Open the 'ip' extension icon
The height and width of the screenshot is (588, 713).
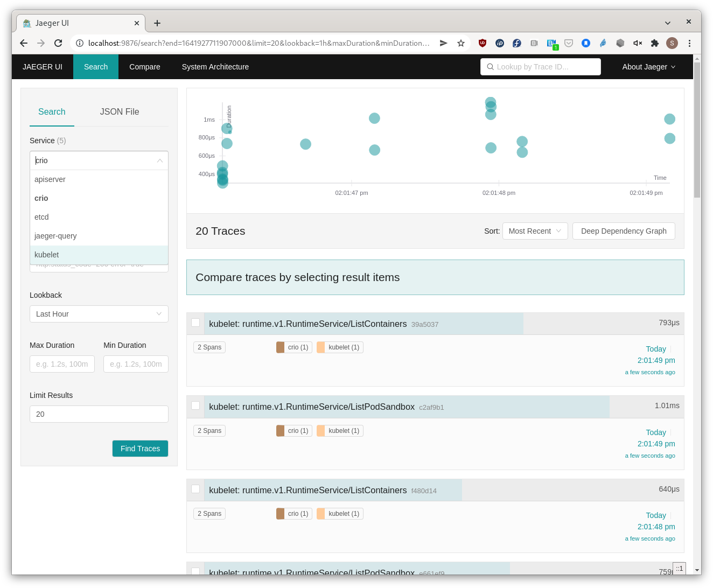(500, 43)
